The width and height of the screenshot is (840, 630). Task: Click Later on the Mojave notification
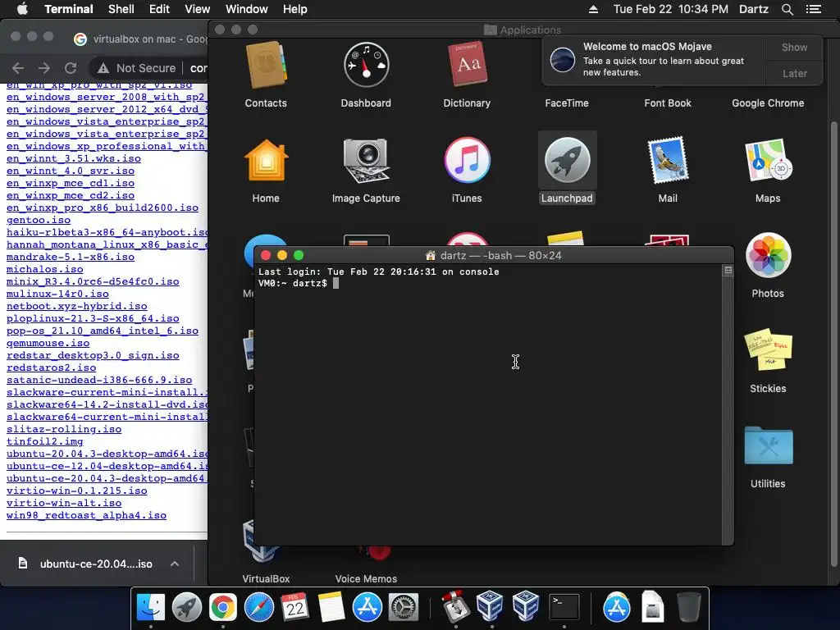794,73
